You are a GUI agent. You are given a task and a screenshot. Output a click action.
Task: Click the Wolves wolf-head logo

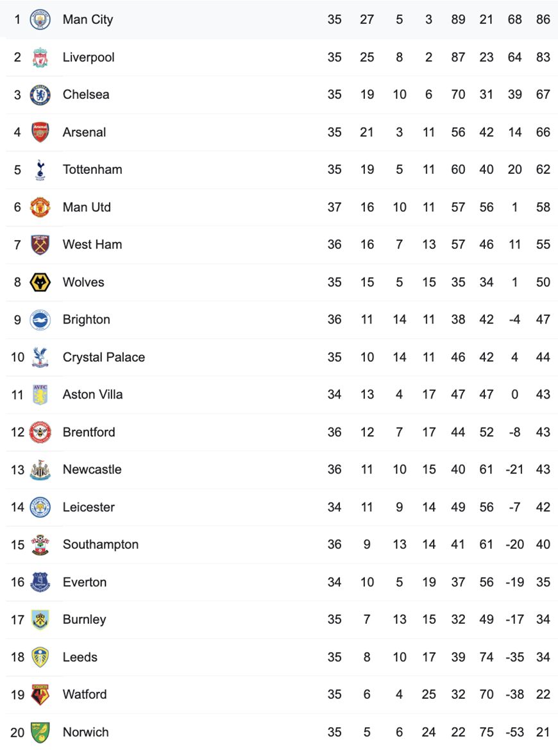pyautogui.click(x=40, y=282)
